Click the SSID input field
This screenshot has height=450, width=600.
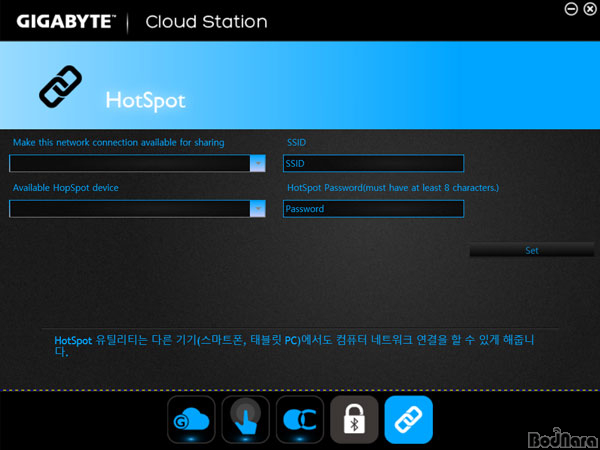[373, 163]
